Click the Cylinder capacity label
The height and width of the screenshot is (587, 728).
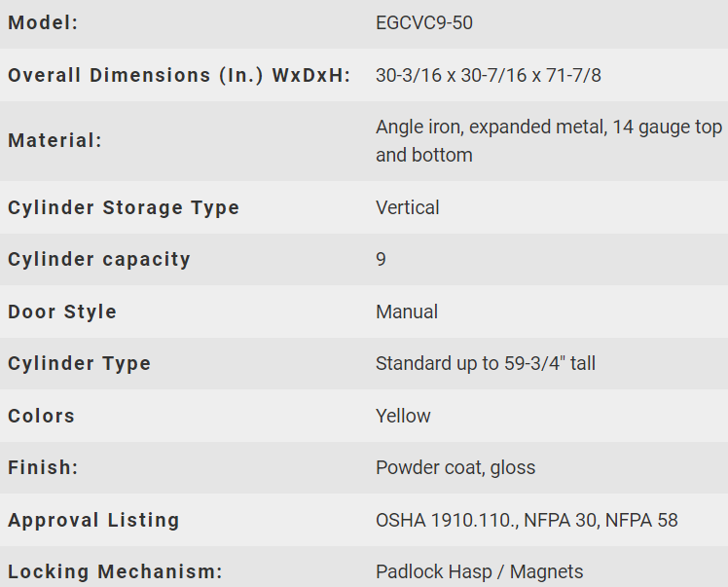99,260
